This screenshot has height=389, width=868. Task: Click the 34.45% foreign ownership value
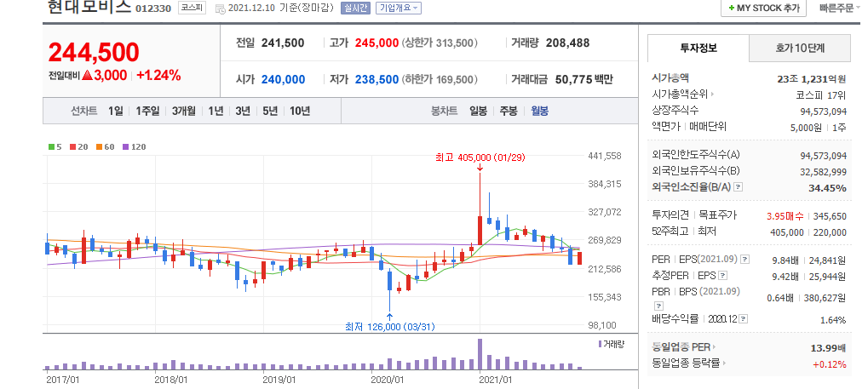828,188
